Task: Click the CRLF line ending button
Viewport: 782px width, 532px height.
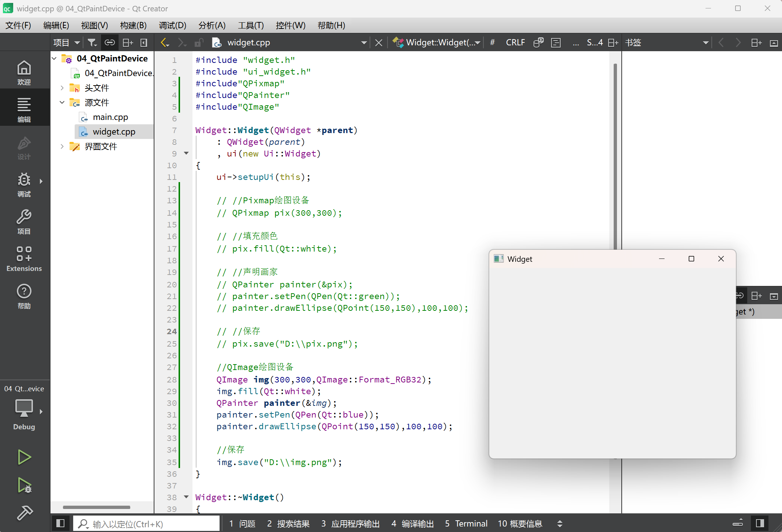Action: pos(515,43)
